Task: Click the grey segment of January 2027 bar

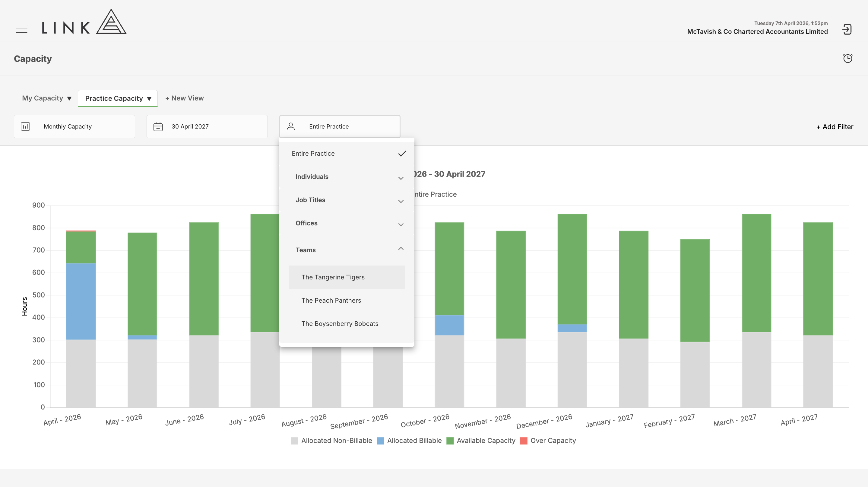Action: click(633, 373)
